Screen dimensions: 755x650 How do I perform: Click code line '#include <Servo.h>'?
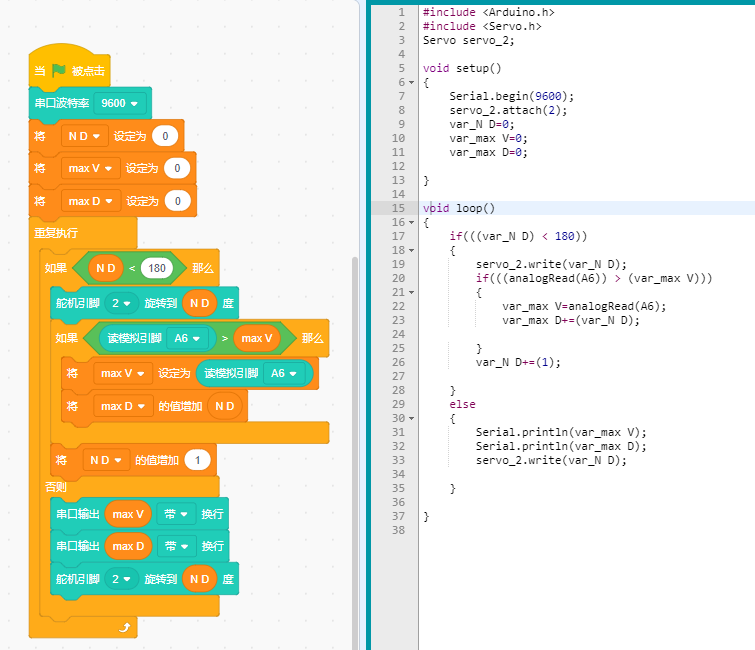pyautogui.click(x=482, y=26)
